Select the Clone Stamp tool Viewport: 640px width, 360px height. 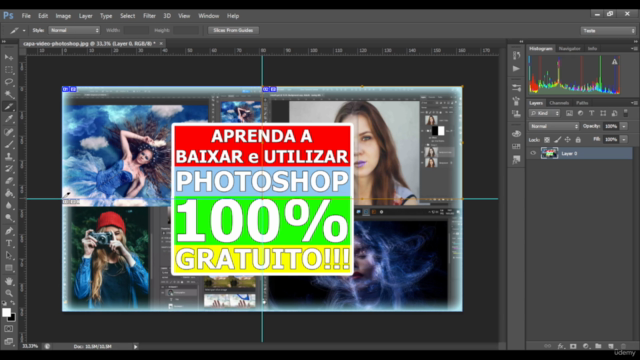9,156
